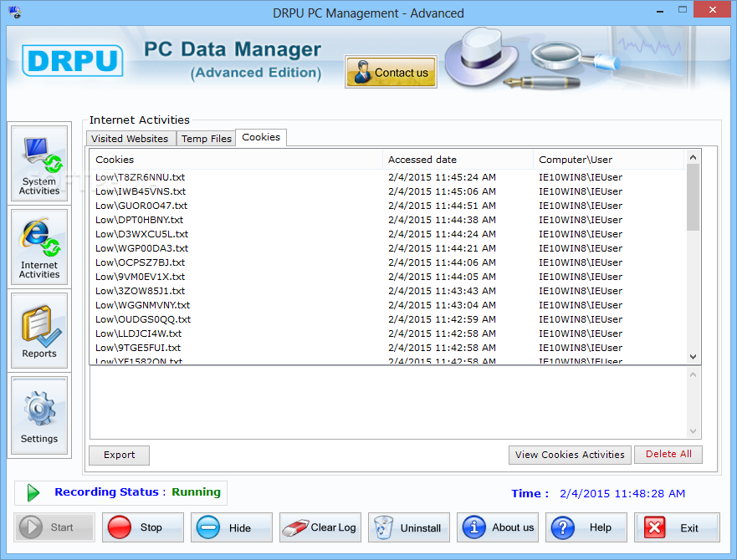Open the About us dialog

(x=498, y=527)
